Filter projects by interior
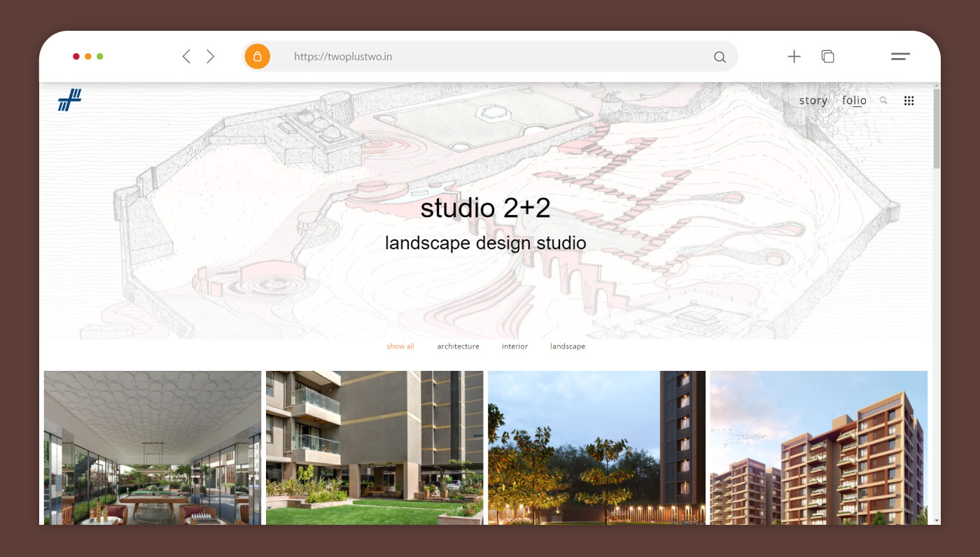980x557 pixels. pyautogui.click(x=514, y=346)
